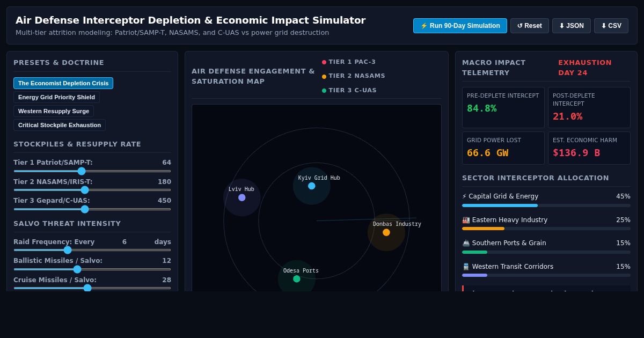Viewport: 644px width, 338px height.
Task: Click the Eastern Heavy Industry factory icon
Action: click(466, 220)
